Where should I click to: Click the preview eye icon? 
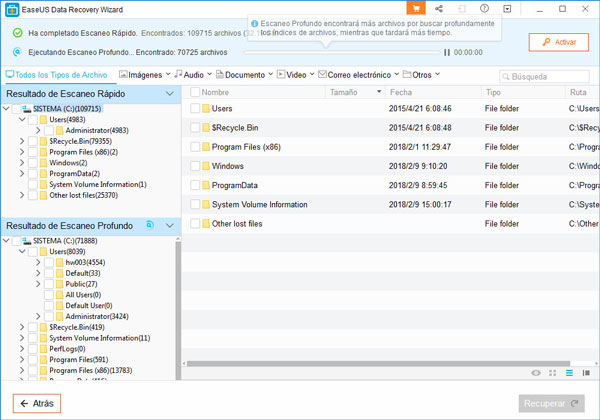coord(536,373)
